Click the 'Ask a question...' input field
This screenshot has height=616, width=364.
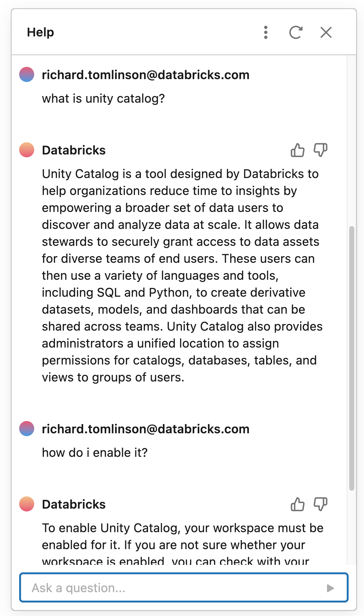pos(176,588)
